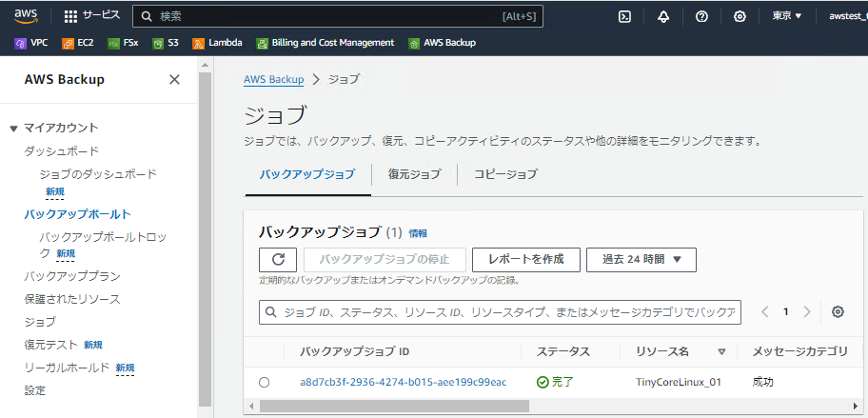Launch the CloudShell terminal icon
The width and height of the screenshot is (868, 418).
tap(624, 16)
